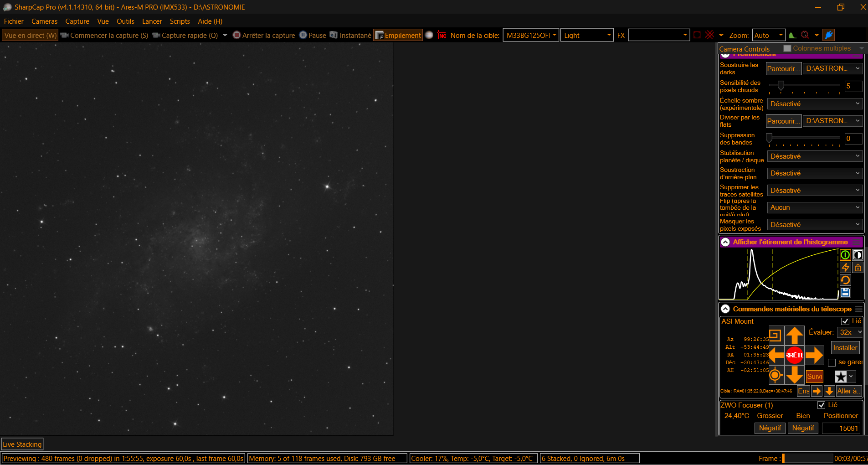Click the red magnifier focus icon
Screen dimensions: 868x465
[805, 35]
